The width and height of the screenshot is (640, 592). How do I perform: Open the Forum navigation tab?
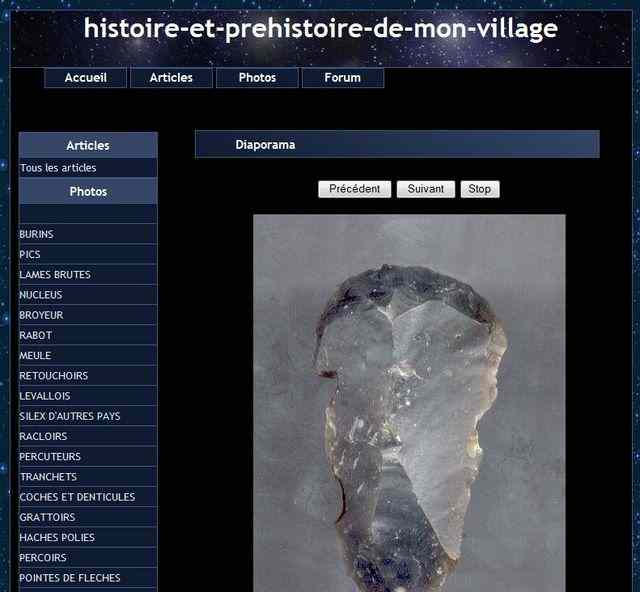342,78
